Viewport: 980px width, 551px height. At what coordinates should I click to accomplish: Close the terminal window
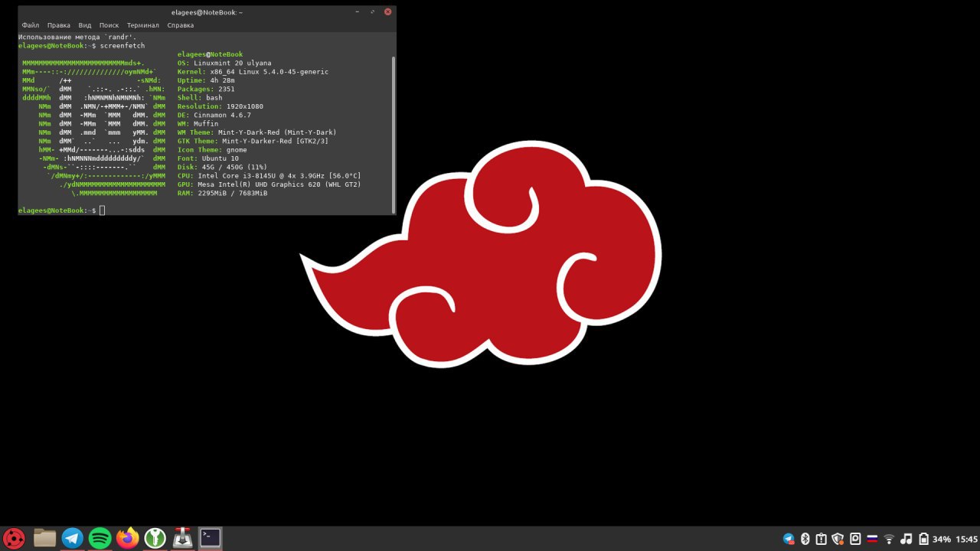tap(388, 12)
